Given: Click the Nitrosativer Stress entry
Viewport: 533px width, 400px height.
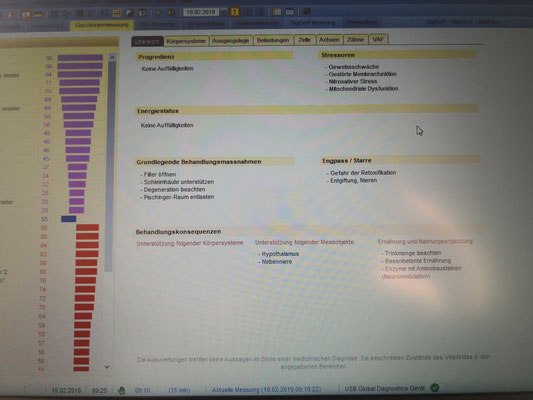Looking at the screenshot, I should click(x=353, y=82).
